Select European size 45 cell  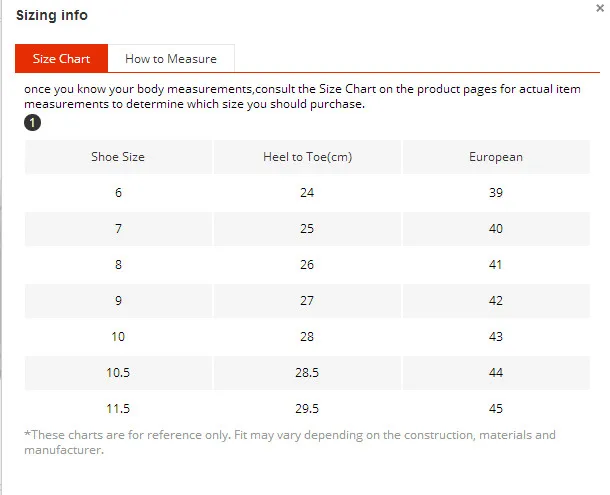click(x=495, y=409)
